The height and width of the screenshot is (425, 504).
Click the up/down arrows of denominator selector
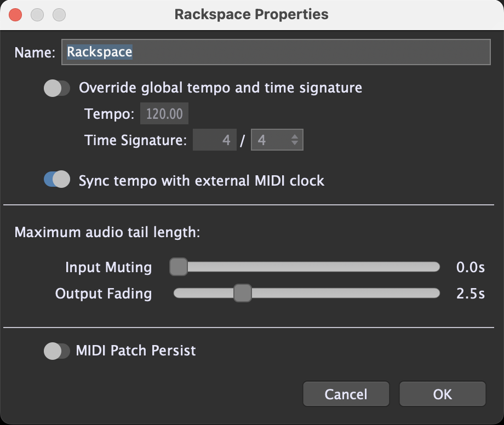294,140
